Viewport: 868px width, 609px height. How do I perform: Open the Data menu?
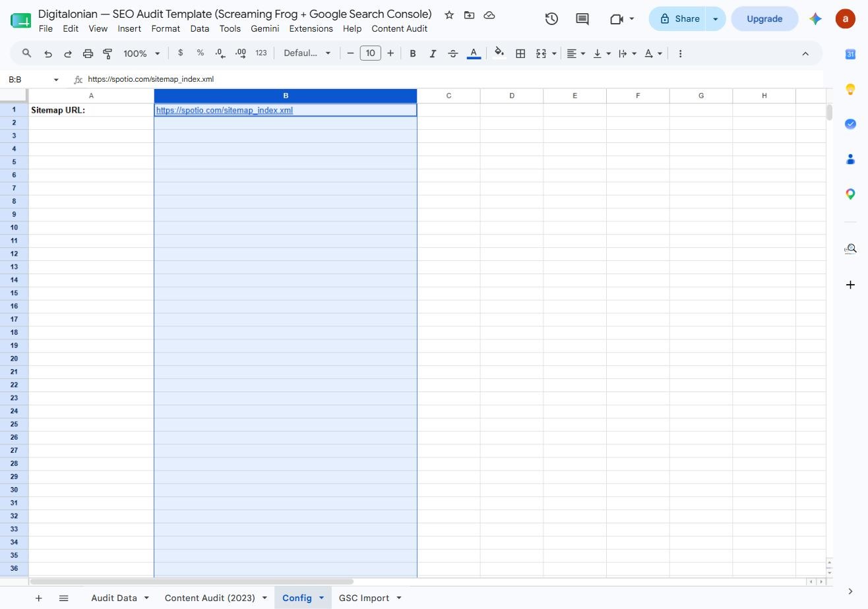click(x=199, y=28)
